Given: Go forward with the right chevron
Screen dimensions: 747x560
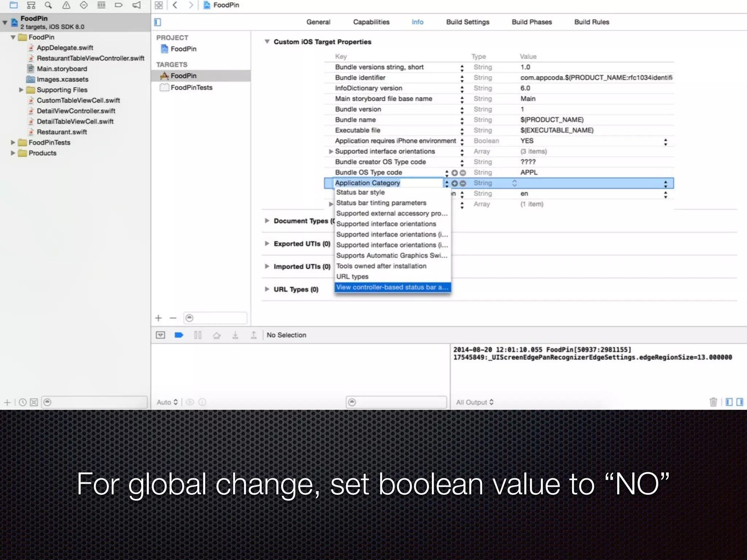Looking at the screenshot, I should point(191,5).
